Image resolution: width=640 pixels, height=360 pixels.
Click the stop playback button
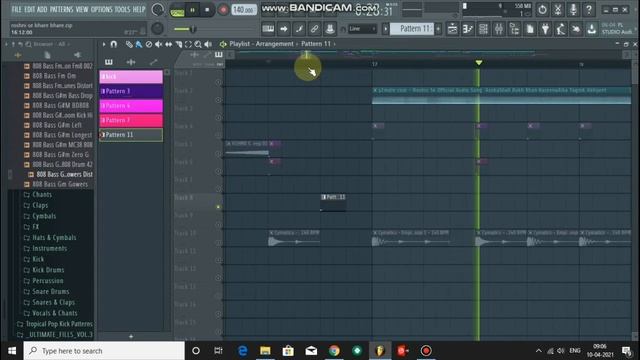207,10
